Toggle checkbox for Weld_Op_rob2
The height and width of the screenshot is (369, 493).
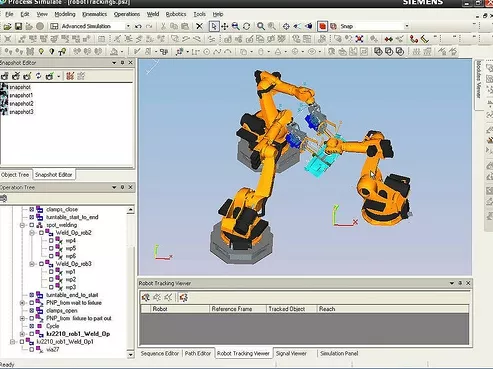click(x=41, y=233)
